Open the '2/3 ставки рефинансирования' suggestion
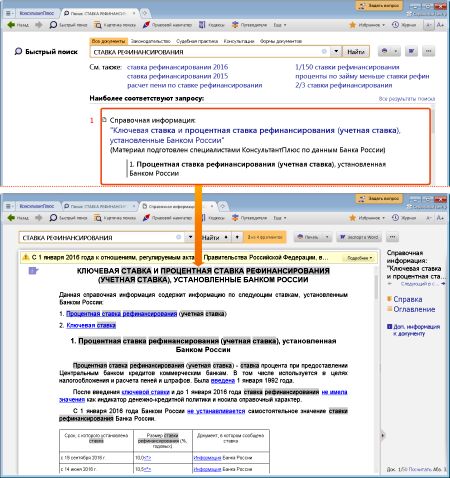Image resolution: width=450 pixels, height=478 pixels. pyautogui.click(x=343, y=85)
